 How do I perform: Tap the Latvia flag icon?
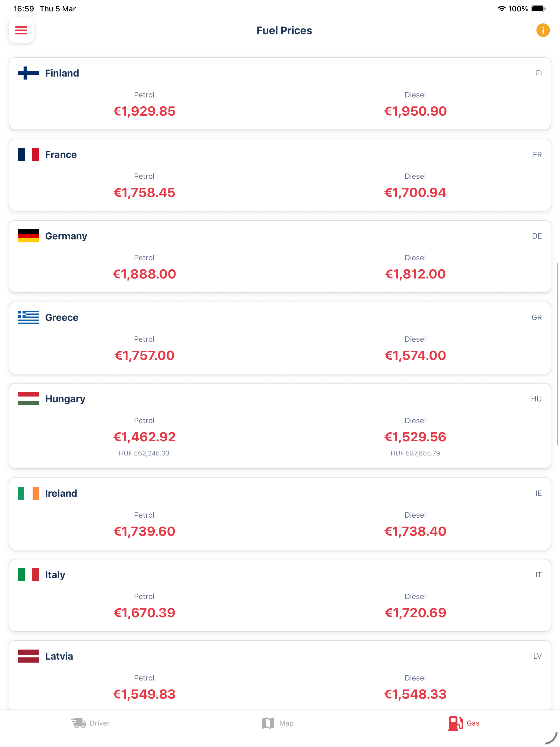[x=28, y=656]
